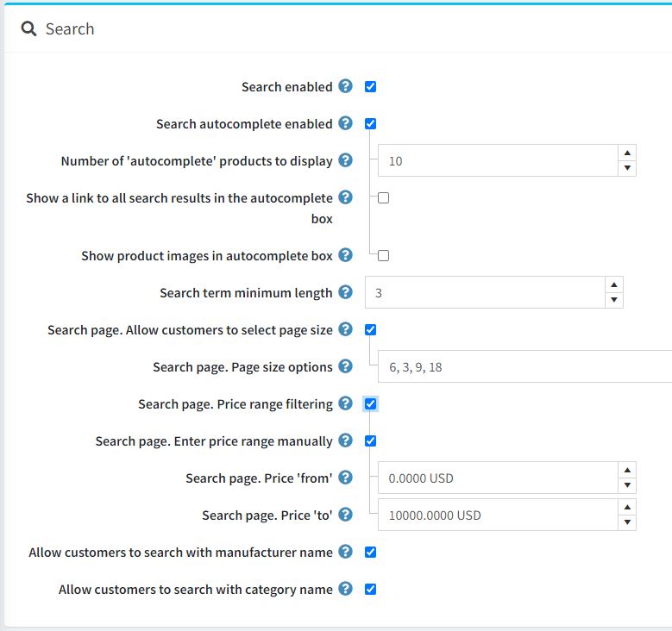Screen dimensions: 672x631
Task: Click help icon beside Search page Price 'to'
Action: [x=346, y=515]
